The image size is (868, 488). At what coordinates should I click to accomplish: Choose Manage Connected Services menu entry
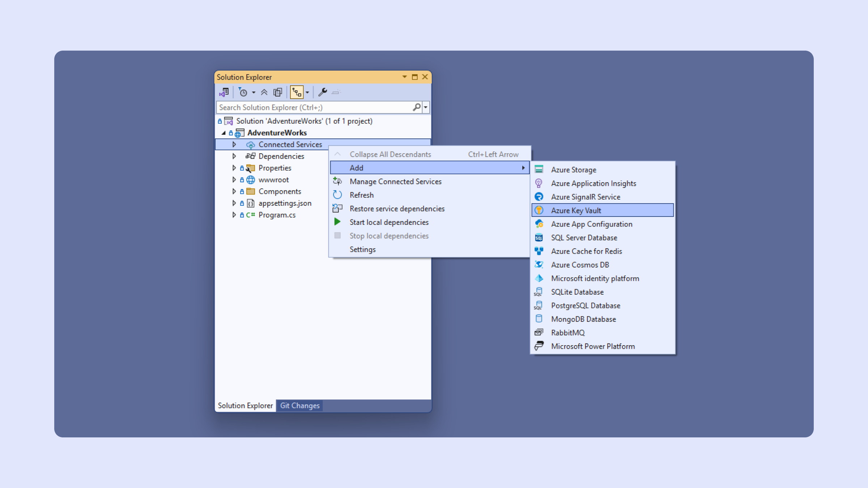pos(430,181)
